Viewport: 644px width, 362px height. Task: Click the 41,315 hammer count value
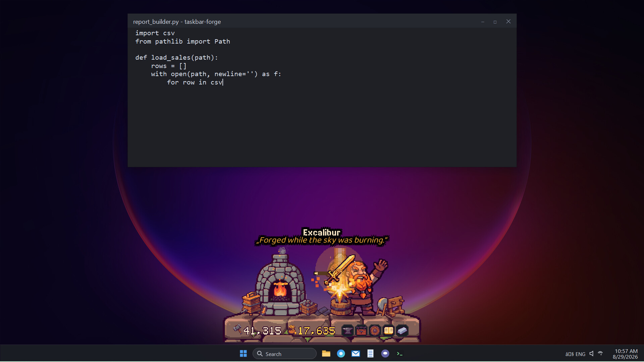pos(262,331)
